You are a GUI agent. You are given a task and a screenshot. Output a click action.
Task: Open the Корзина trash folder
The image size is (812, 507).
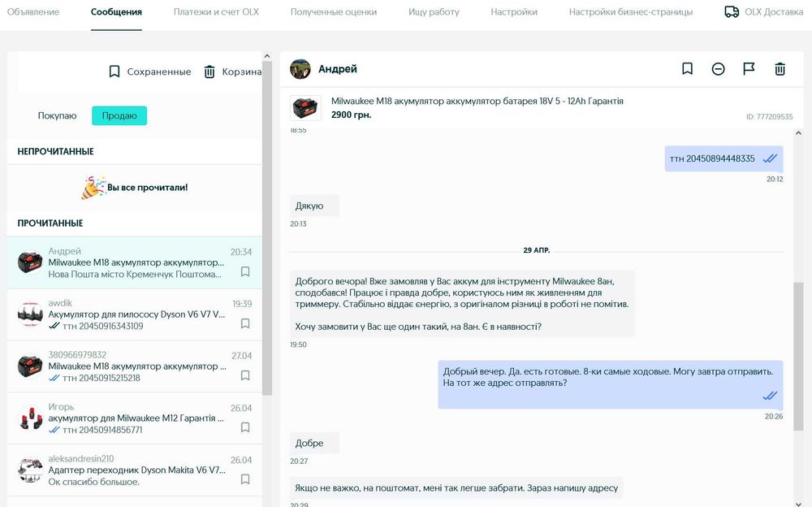pyautogui.click(x=232, y=71)
